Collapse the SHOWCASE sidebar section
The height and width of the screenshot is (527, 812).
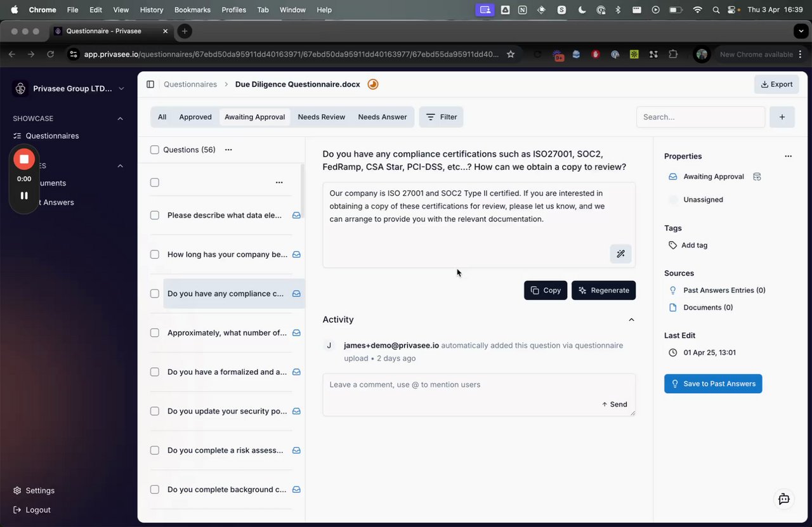pyautogui.click(x=121, y=119)
